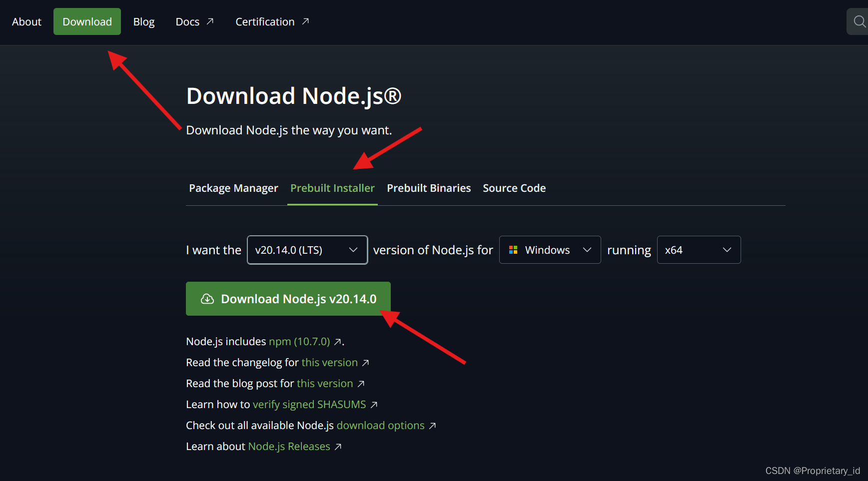Click external arrow after npm (10.7.0)
The image size is (868, 481).
click(x=338, y=342)
